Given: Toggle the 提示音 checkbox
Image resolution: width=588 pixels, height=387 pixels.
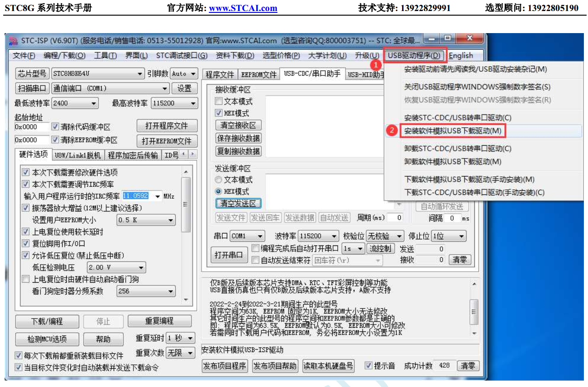Looking at the screenshot, I should point(369,366).
